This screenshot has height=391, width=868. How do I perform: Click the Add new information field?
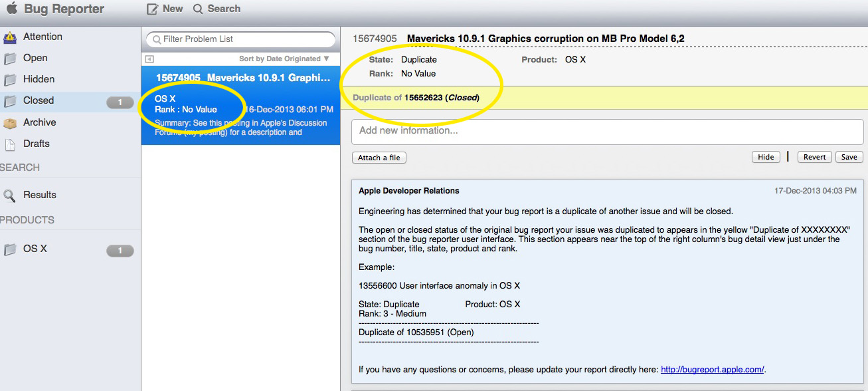[607, 131]
